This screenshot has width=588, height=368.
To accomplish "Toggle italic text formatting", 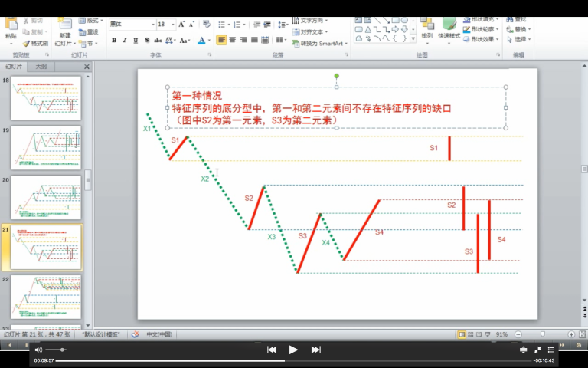I will [125, 40].
